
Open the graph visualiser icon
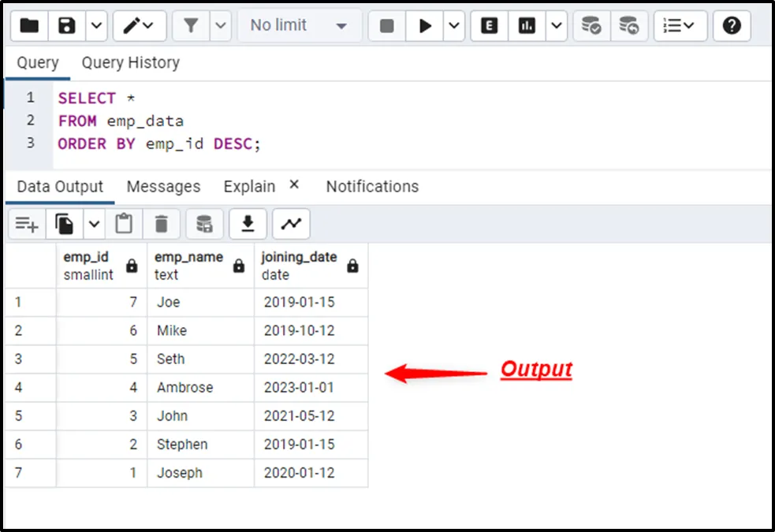[x=291, y=225]
